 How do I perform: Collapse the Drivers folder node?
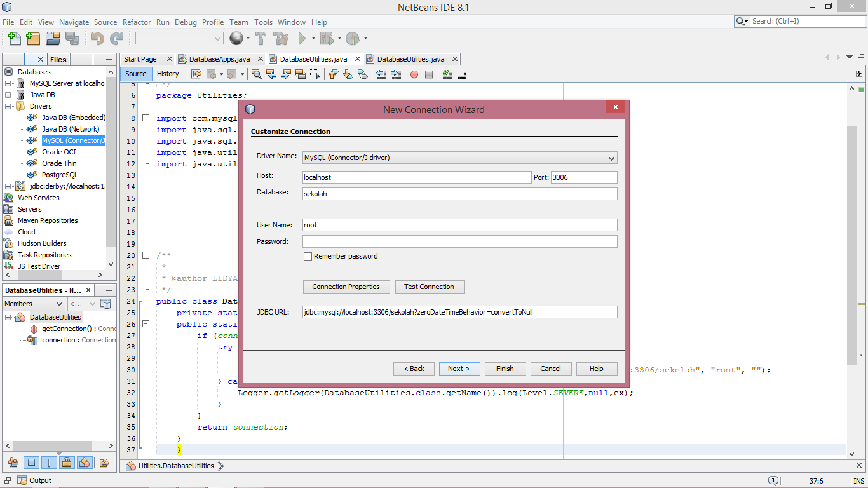tap(8, 107)
